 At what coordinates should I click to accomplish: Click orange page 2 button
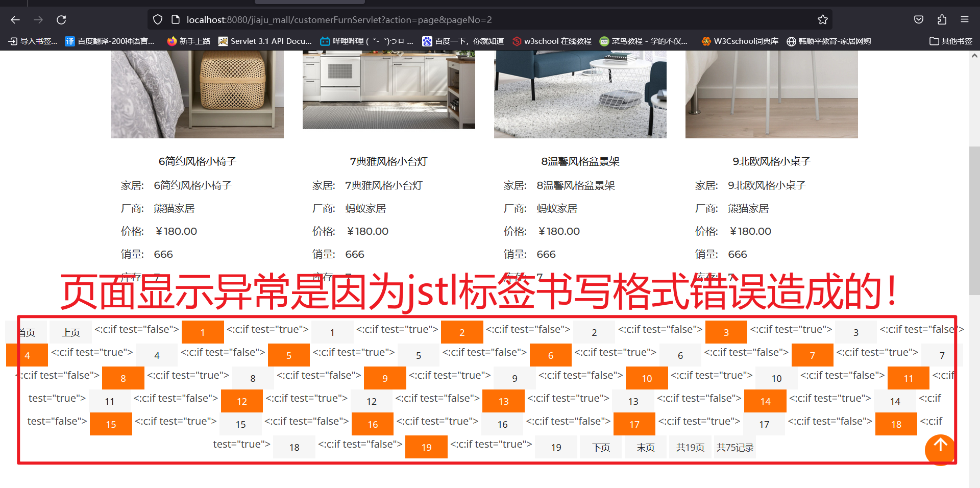pos(462,332)
